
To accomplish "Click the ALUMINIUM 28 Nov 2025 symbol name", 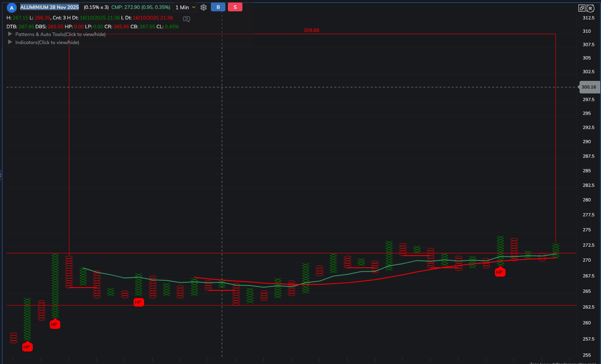I will coord(49,7).
